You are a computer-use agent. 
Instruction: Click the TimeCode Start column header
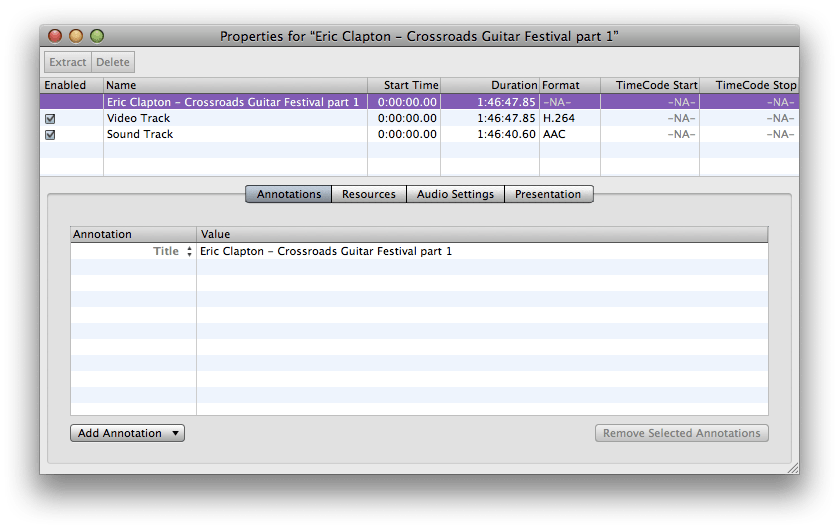click(x=650, y=85)
